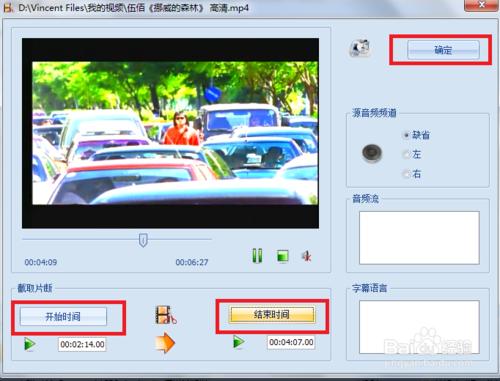Viewport: 500px width, 381px height.
Task: Mute audio with the speaker icon
Action: 307,256
